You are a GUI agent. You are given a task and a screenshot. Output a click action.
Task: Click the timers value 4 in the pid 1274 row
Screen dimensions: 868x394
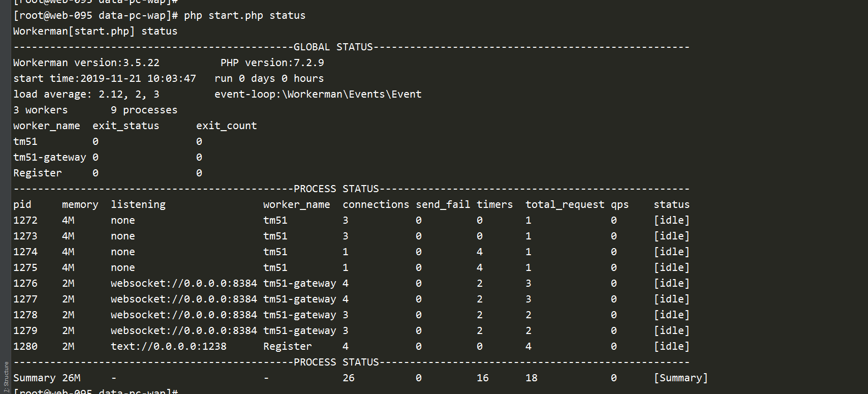[x=480, y=252]
